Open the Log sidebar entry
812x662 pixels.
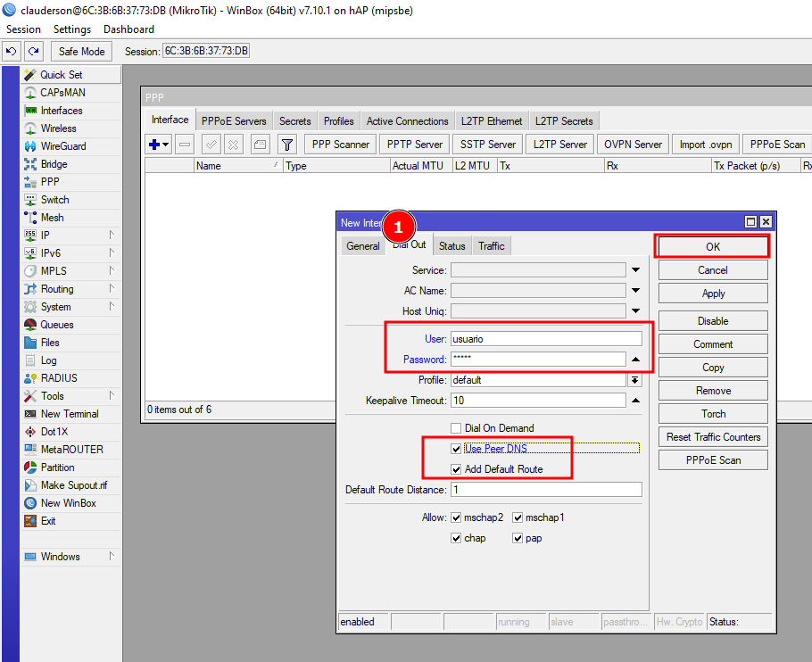click(48, 360)
